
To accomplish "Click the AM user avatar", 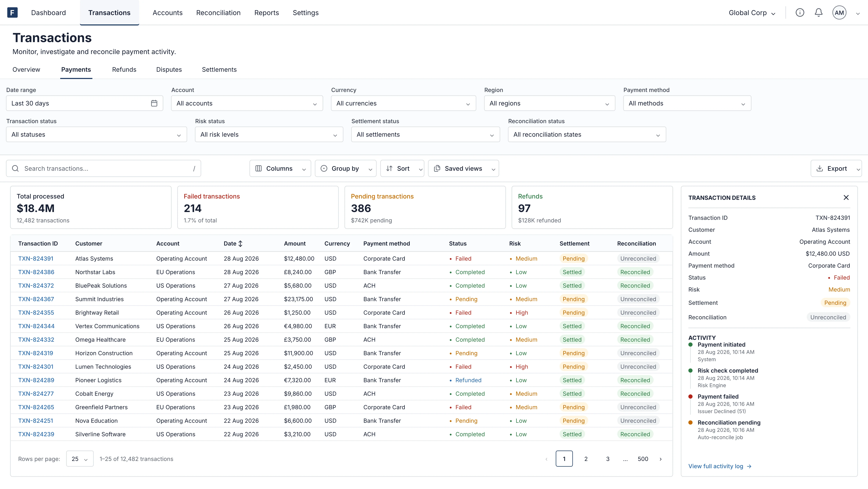I will [839, 13].
